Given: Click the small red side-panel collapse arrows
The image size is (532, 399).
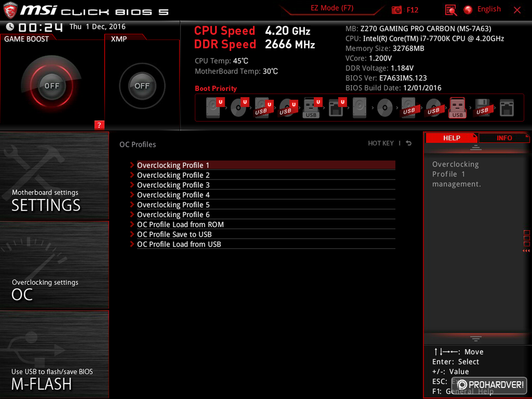Looking at the screenshot, I should click(x=526, y=251).
